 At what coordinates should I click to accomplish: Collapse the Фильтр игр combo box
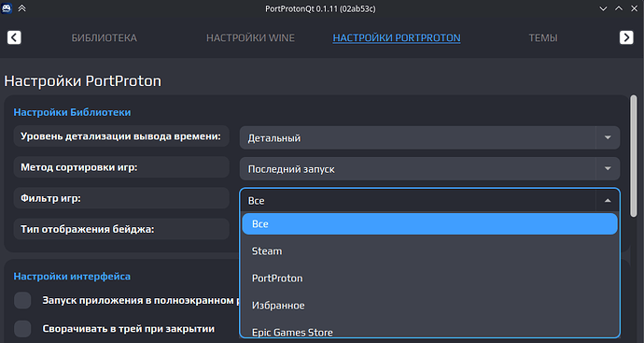[x=429, y=200]
